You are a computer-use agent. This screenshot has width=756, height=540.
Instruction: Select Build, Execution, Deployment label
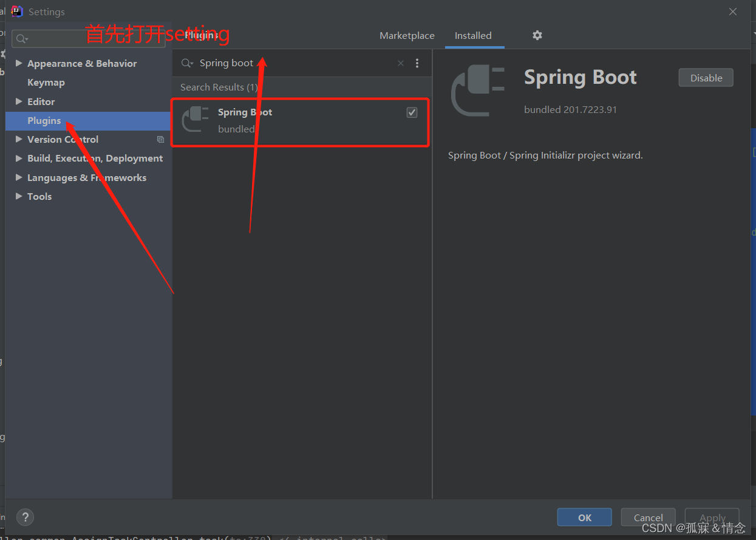pyautogui.click(x=95, y=159)
